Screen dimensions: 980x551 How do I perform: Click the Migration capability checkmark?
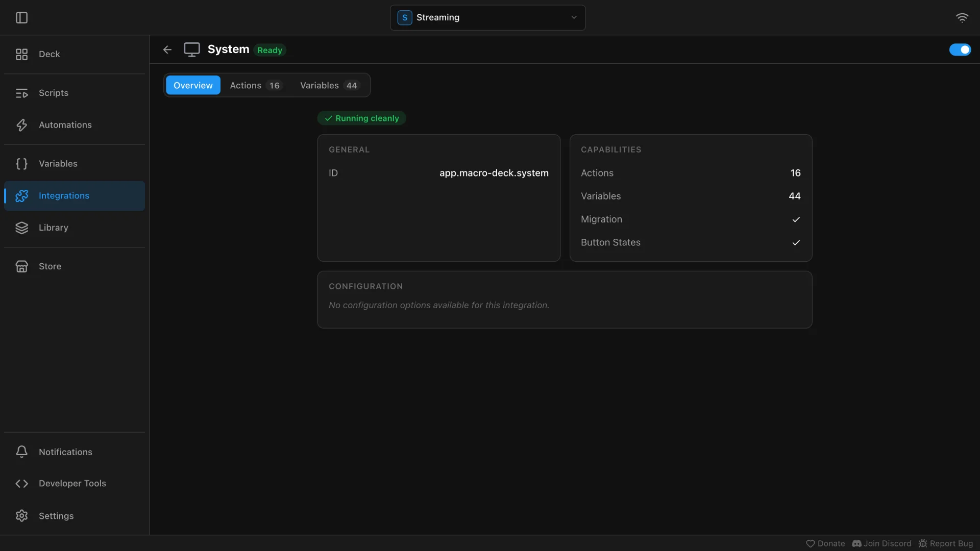(x=796, y=219)
